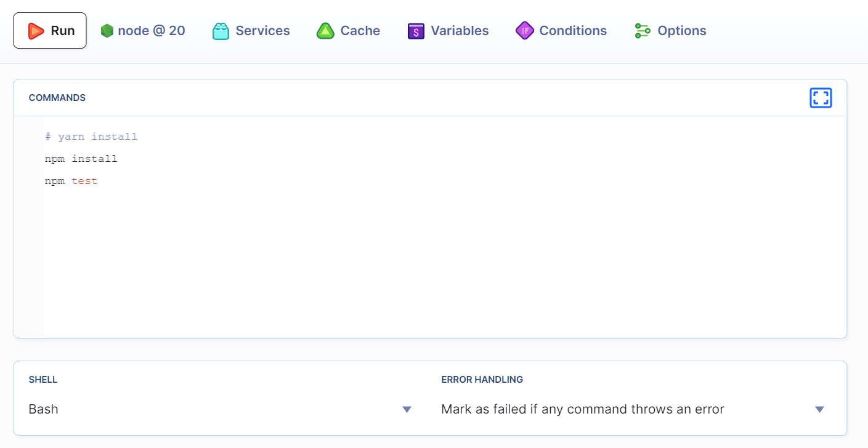Screen dimensions: 868x448
Task: Open the Error Handling dropdown arrow
Action: click(x=819, y=409)
